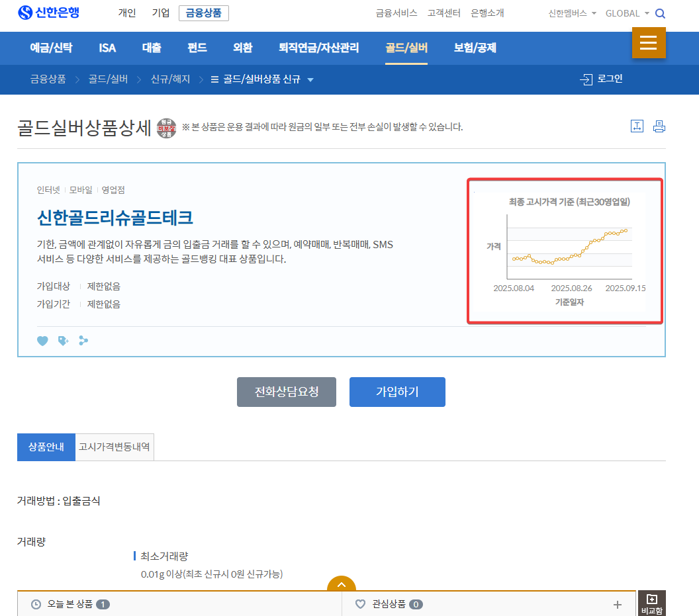
Task: Click the Shinhan Bank logo
Action: pos(48,13)
